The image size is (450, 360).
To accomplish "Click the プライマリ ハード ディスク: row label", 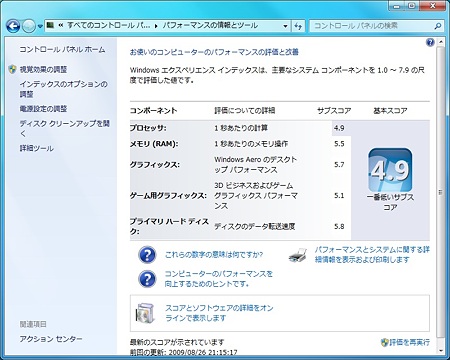I will 169,226.
